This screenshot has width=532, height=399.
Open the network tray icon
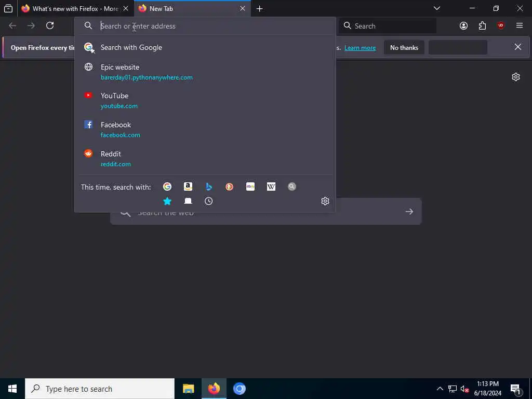pos(453,389)
